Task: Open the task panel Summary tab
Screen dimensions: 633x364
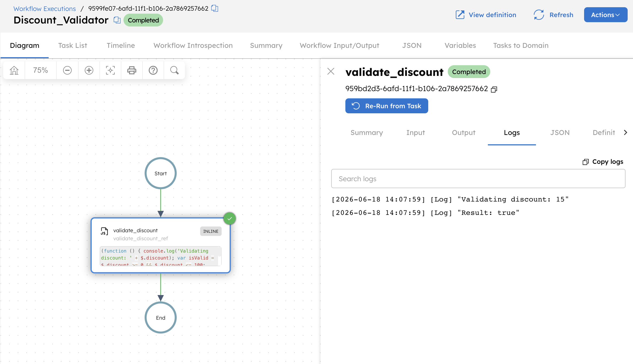Action: (x=367, y=133)
